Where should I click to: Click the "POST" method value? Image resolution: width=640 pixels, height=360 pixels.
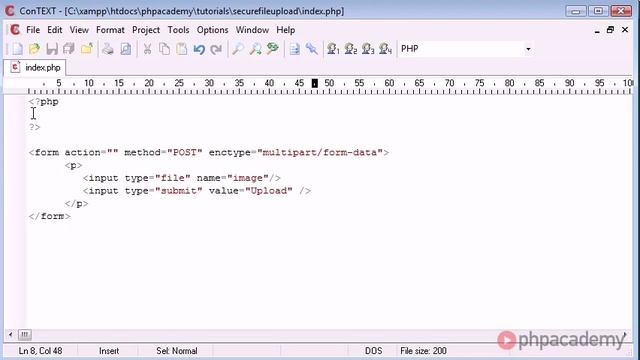click(x=184, y=152)
